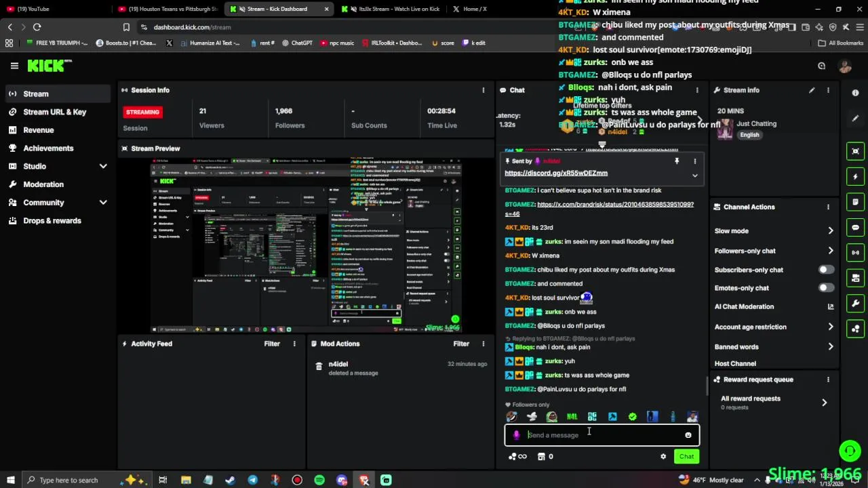Edit Stream info with the pencil icon

[812, 90]
